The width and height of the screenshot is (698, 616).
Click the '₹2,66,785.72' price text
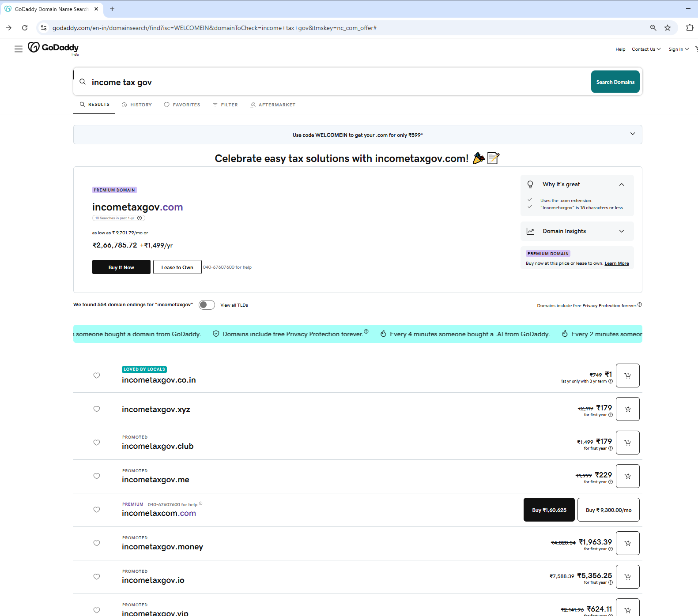point(115,245)
